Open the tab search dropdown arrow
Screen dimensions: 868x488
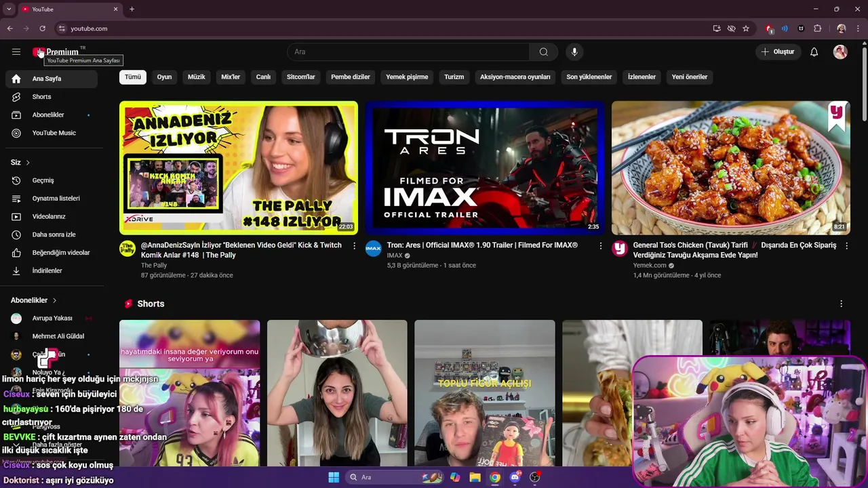9,9
